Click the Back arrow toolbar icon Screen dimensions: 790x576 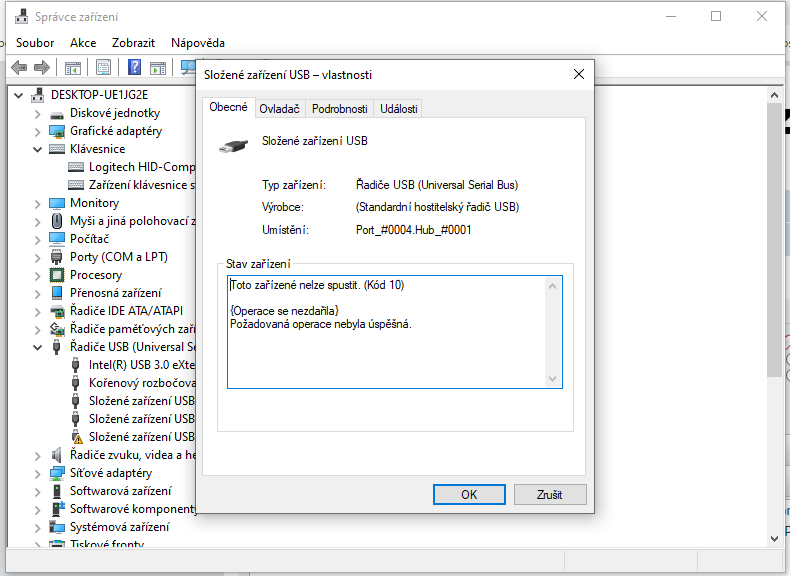click(18, 68)
